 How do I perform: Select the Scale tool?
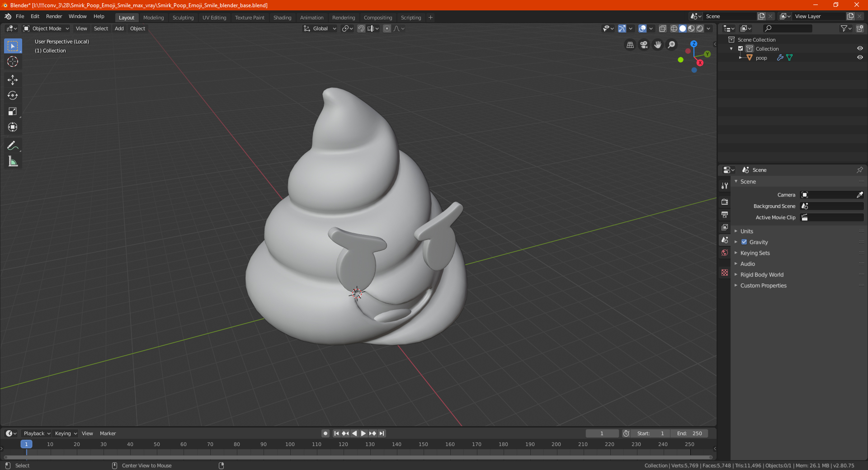(13, 111)
